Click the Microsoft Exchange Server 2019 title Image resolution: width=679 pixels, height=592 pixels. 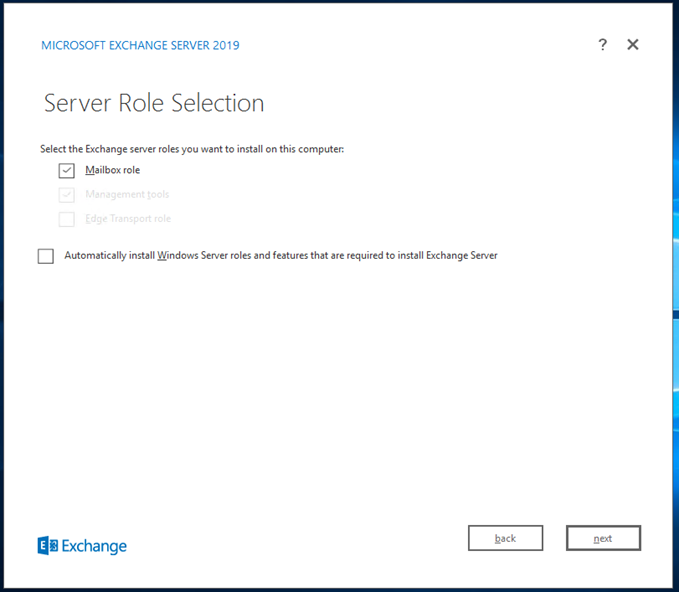point(140,45)
